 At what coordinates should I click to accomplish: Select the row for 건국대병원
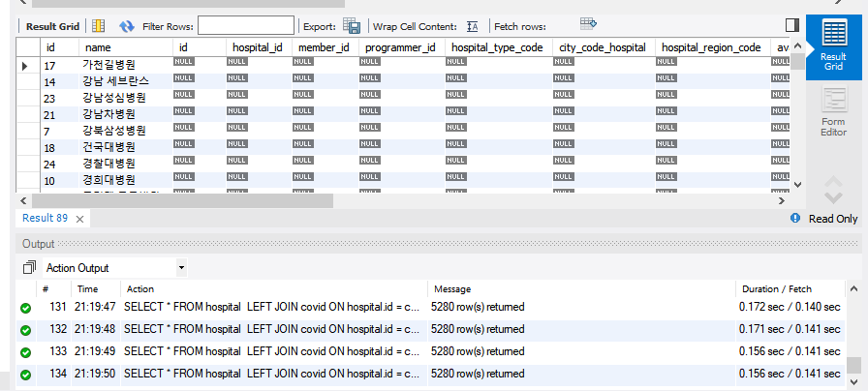click(x=108, y=147)
